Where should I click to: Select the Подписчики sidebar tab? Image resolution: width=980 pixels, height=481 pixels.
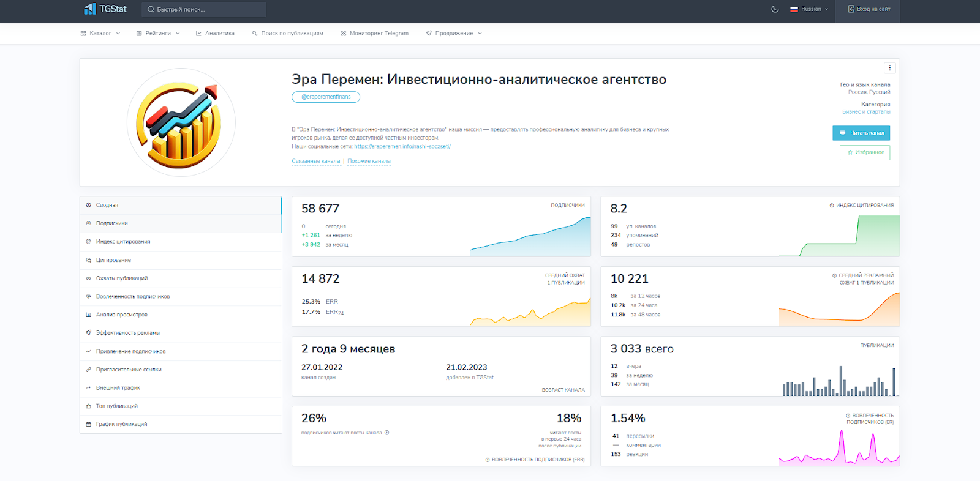point(181,223)
